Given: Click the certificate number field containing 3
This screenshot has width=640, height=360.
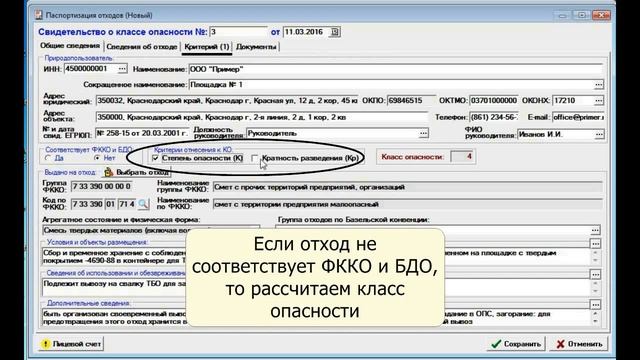Looking at the screenshot, I should (238, 32).
